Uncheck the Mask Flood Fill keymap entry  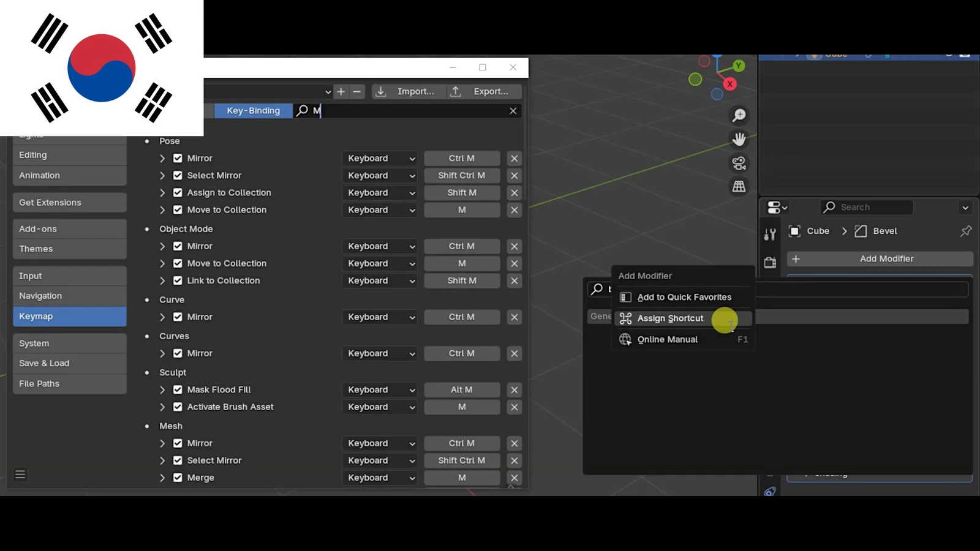pos(178,389)
